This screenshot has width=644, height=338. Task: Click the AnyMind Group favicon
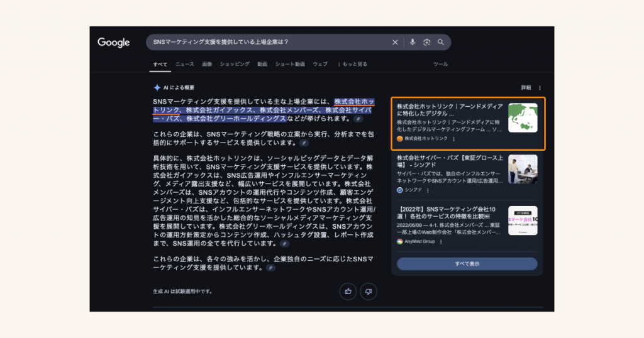[399, 242]
